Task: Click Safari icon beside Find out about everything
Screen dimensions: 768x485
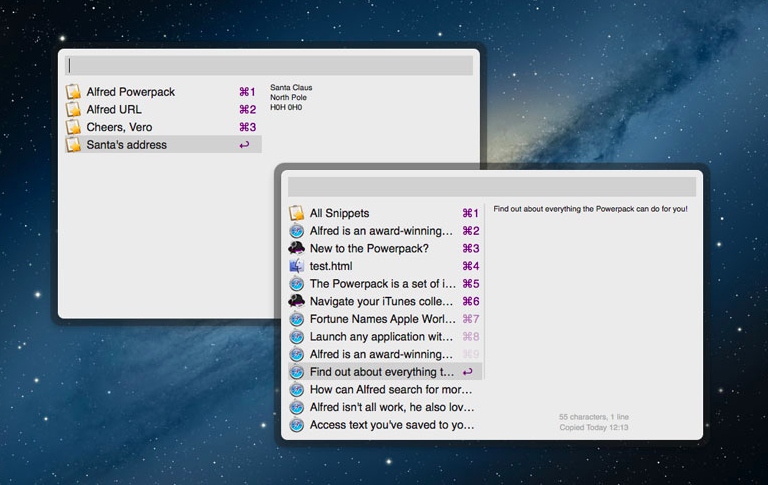Action: click(296, 372)
